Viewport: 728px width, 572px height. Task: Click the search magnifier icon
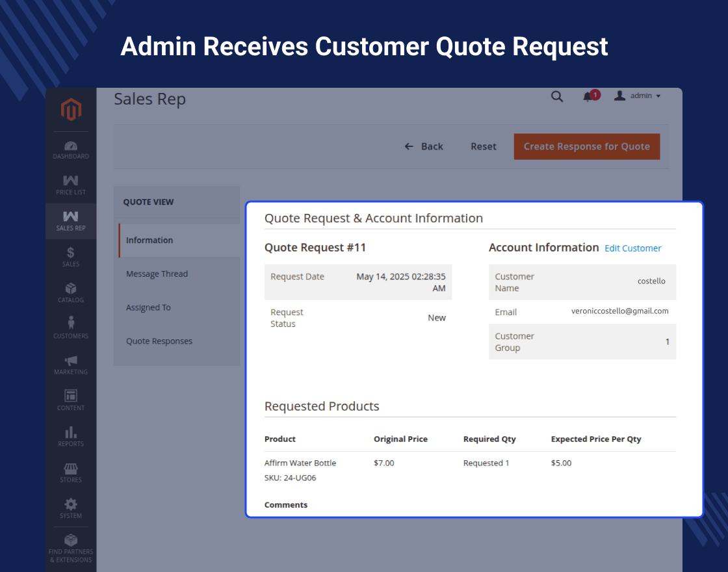pos(557,96)
